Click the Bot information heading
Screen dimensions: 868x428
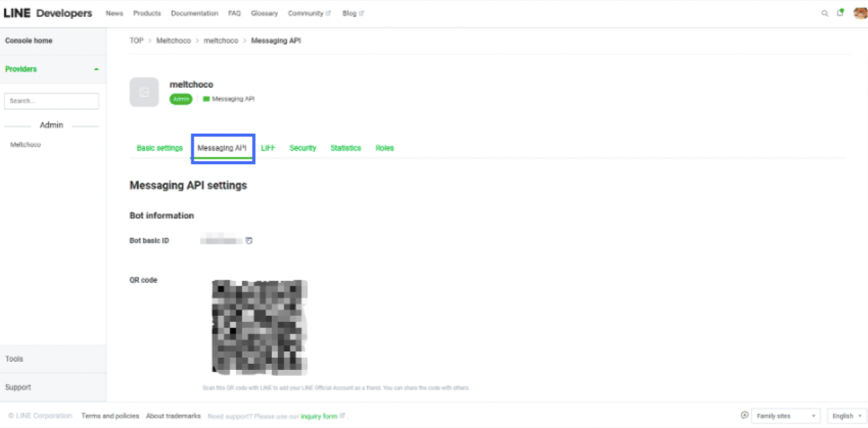point(162,215)
